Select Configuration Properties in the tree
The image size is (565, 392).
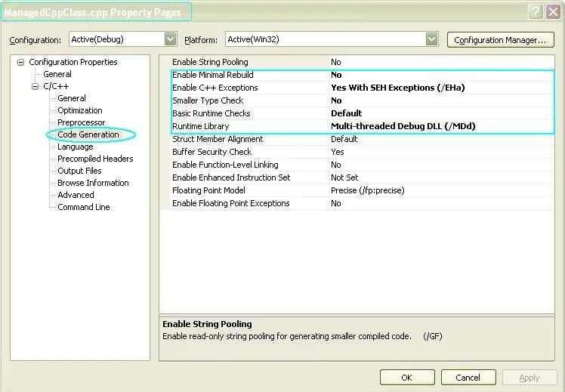(73, 62)
